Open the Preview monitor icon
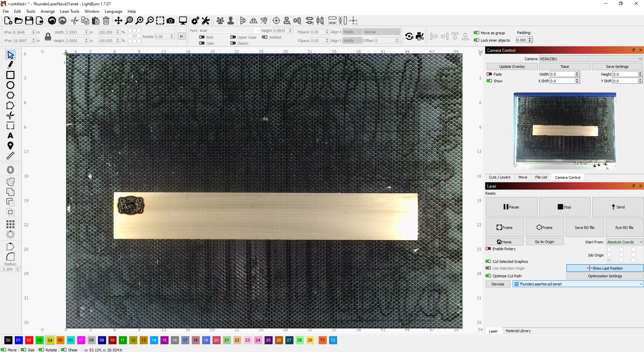This screenshot has height=352, width=644. [183, 21]
